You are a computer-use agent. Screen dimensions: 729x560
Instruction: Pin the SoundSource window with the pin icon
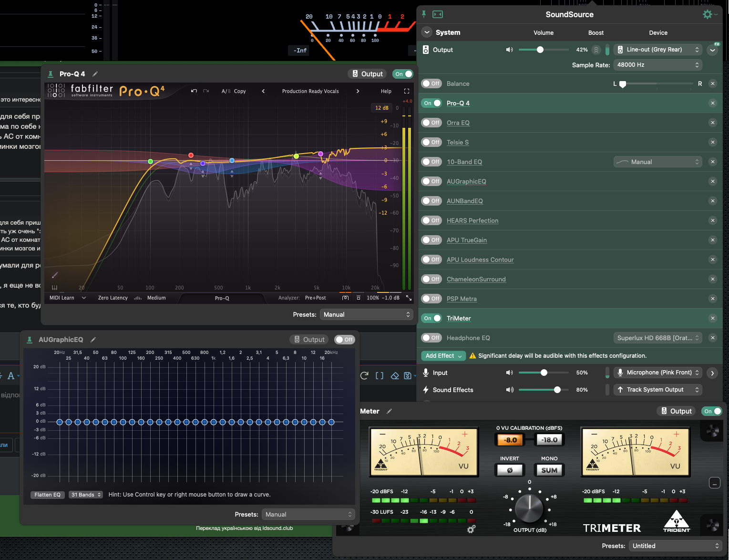[x=423, y=14]
